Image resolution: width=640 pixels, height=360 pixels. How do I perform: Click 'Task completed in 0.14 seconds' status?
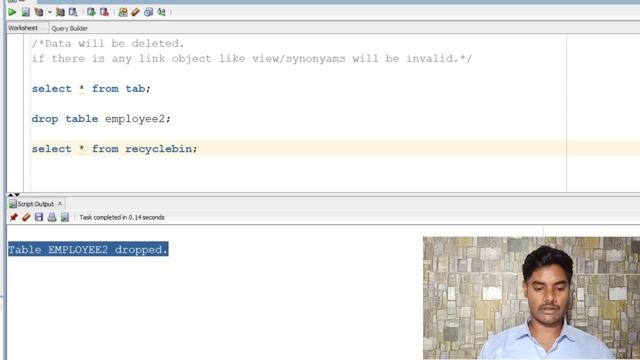coord(122,218)
